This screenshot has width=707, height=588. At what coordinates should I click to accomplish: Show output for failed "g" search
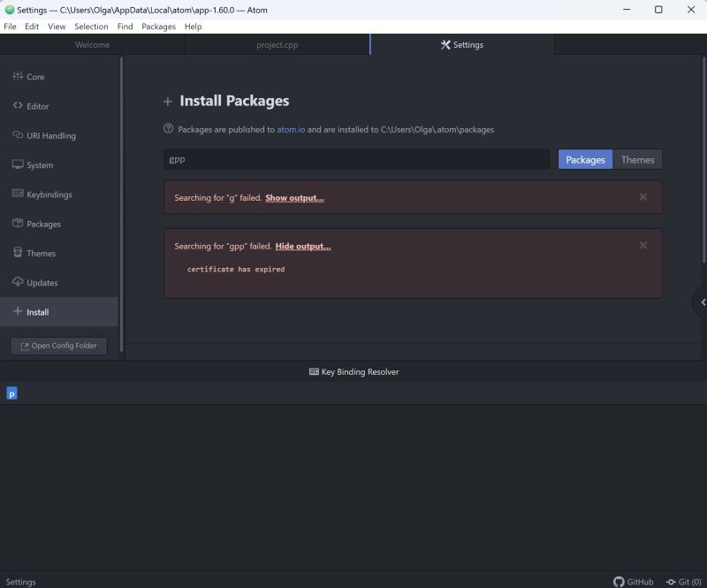pyautogui.click(x=294, y=197)
